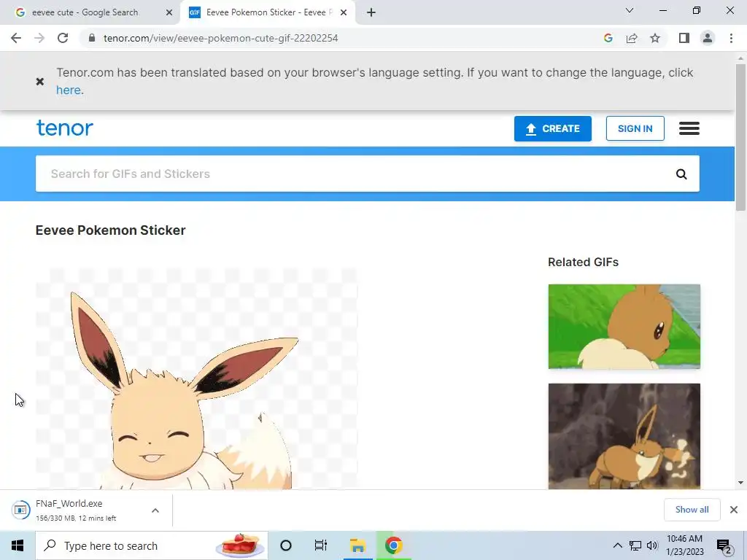The image size is (747, 560).
Task: Click the Chrome taskbar icon
Action: pyautogui.click(x=393, y=545)
